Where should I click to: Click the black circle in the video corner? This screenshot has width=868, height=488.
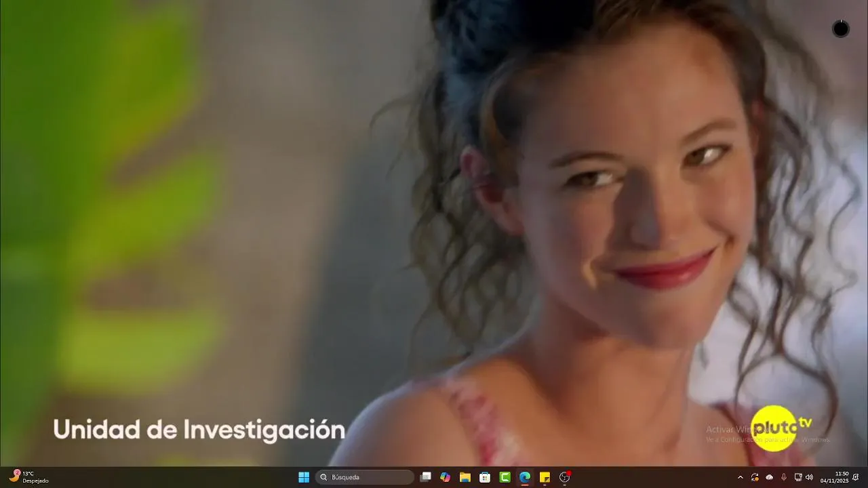(841, 28)
